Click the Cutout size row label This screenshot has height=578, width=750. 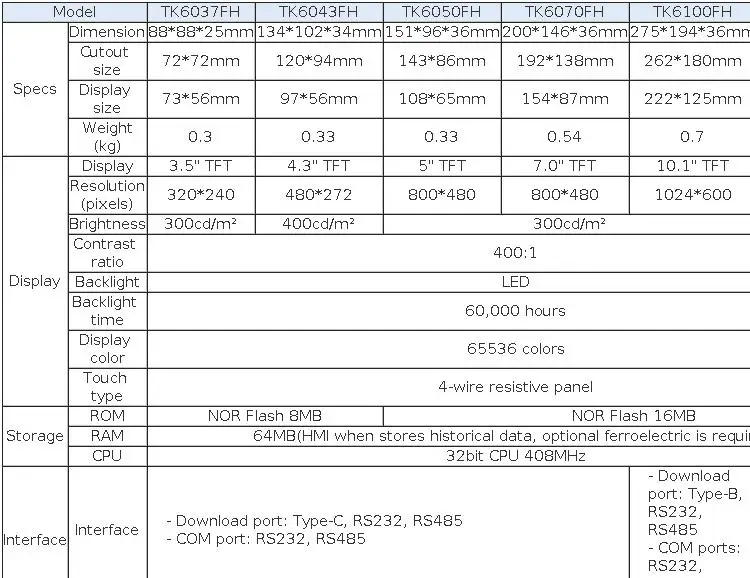(106, 61)
